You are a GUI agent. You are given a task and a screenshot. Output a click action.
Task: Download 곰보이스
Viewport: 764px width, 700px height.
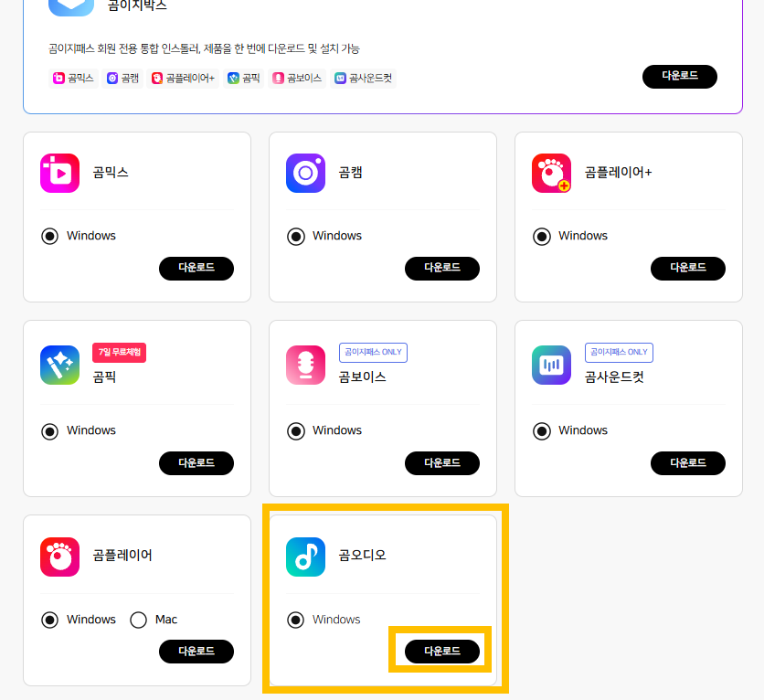pos(442,463)
